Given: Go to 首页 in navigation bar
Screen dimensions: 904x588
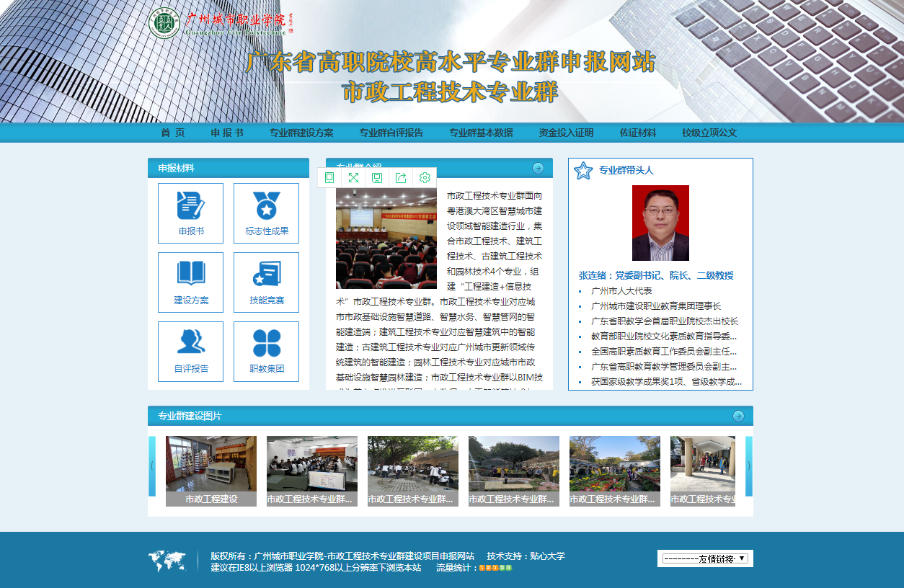Looking at the screenshot, I should (x=173, y=133).
